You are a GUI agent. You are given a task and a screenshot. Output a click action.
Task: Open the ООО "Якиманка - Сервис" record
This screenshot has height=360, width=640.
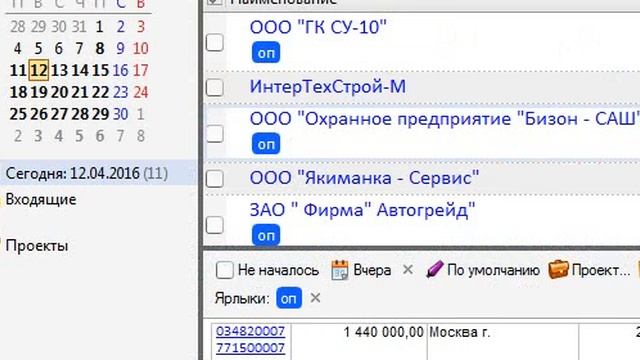(364, 178)
